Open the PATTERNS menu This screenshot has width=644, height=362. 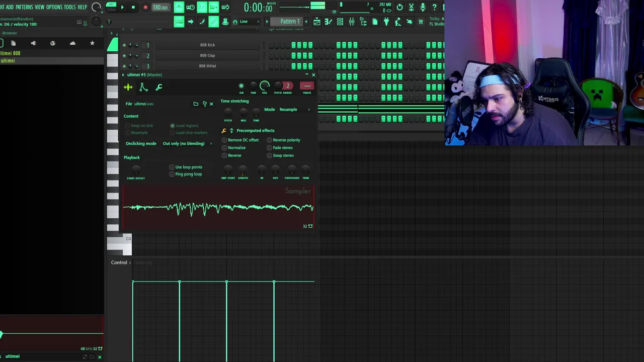tap(24, 7)
